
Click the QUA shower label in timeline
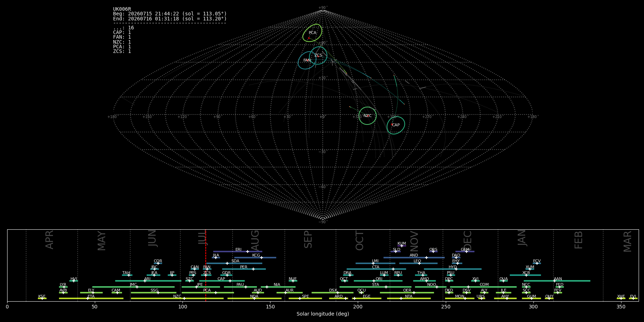[x=504, y=279]
